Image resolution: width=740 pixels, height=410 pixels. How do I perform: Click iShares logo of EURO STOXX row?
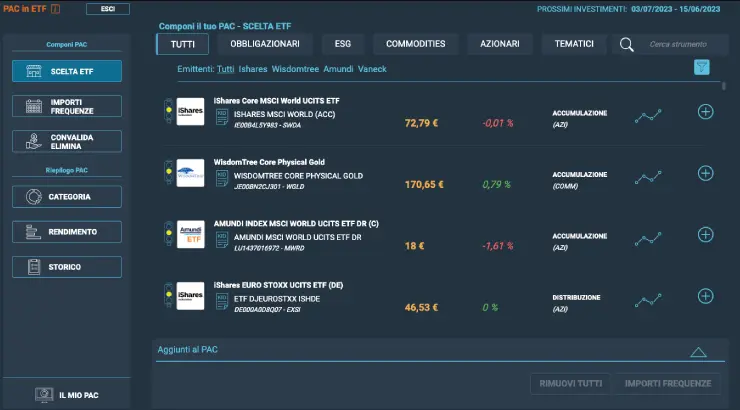(190, 296)
